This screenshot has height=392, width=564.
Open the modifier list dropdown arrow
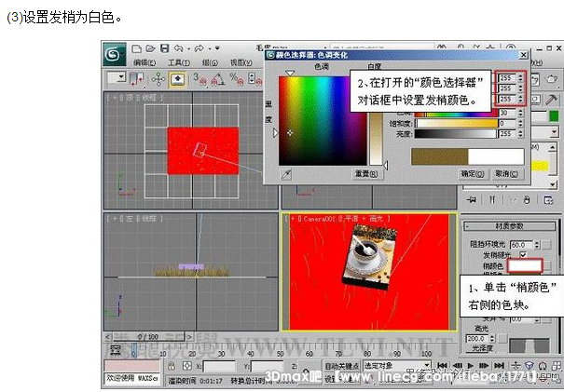[555, 132]
